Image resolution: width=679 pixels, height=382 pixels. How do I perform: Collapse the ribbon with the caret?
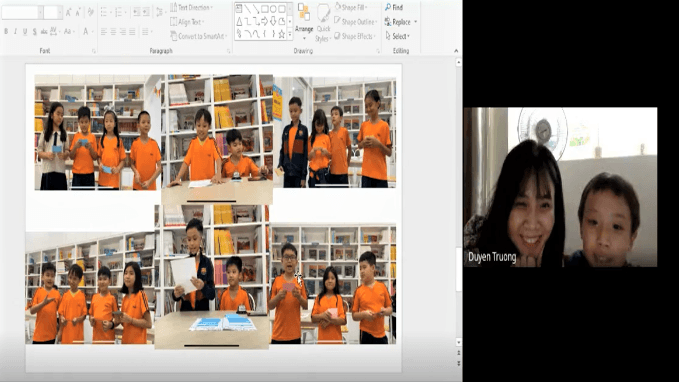(456, 51)
